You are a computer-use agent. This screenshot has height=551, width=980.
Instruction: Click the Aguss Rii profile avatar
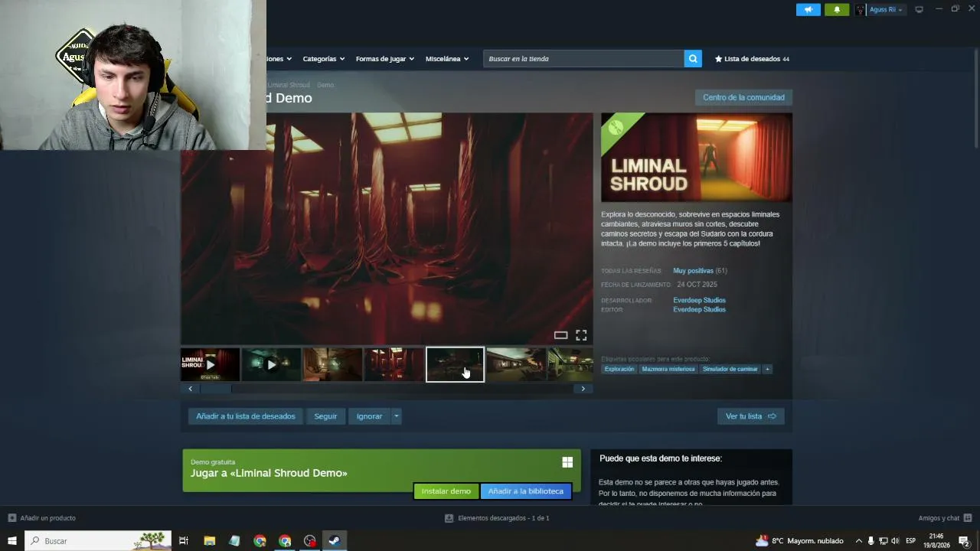861,10
